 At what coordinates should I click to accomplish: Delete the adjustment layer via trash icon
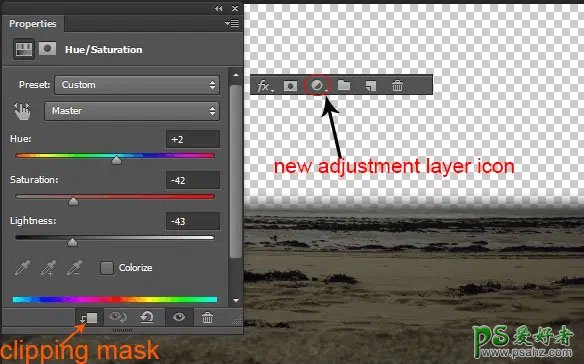[207, 317]
